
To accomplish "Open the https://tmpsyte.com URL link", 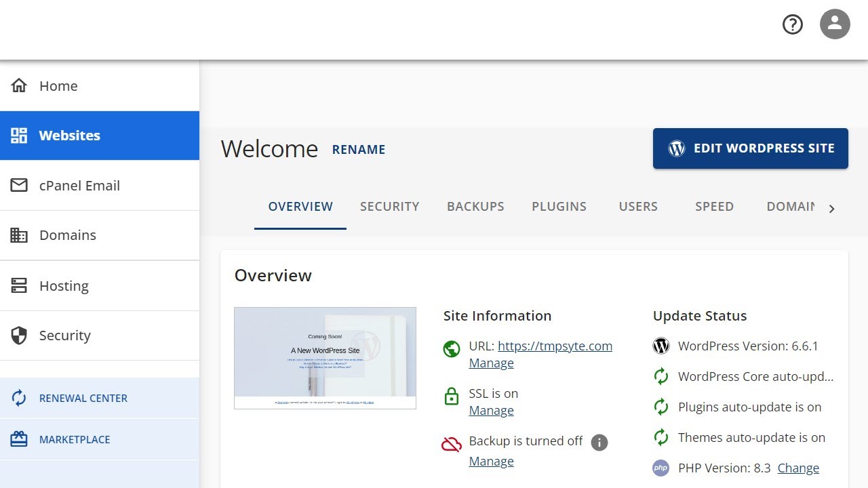I will pyautogui.click(x=555, y=346).
